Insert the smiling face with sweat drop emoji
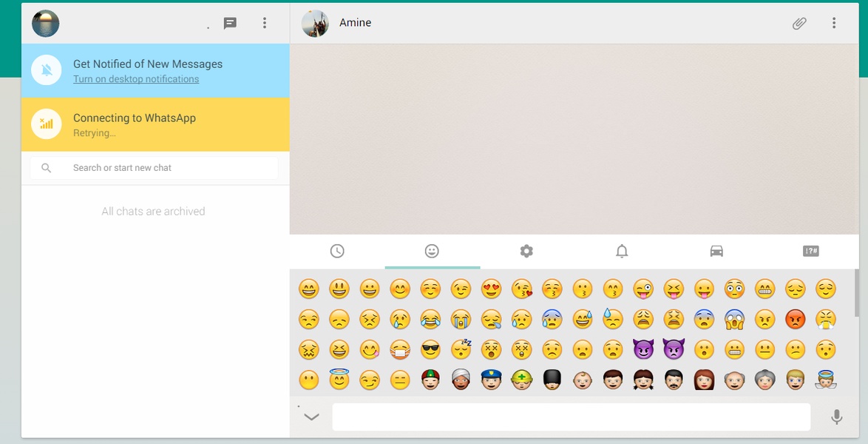The image size is (868, 444). (583, 319)
